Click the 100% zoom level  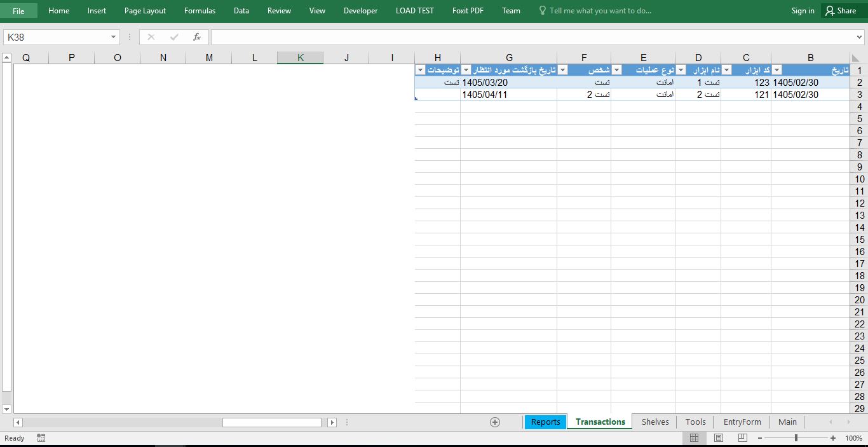click(853, 438)
